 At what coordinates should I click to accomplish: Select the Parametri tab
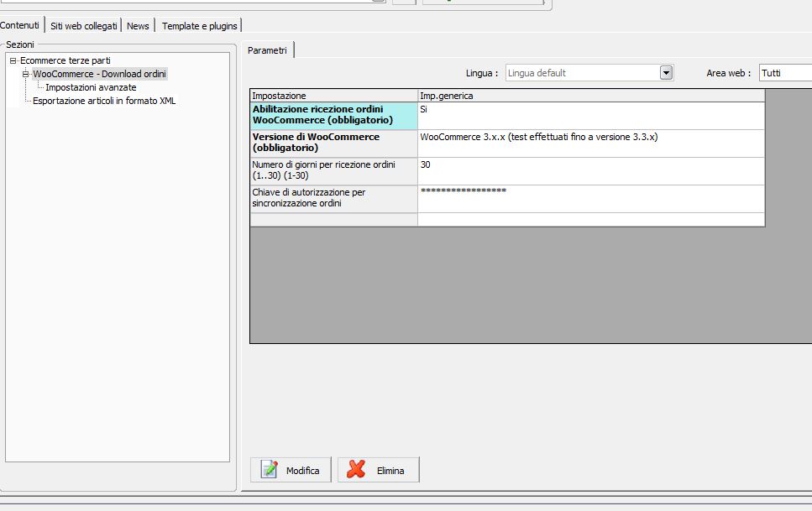[x=267, y=50]
